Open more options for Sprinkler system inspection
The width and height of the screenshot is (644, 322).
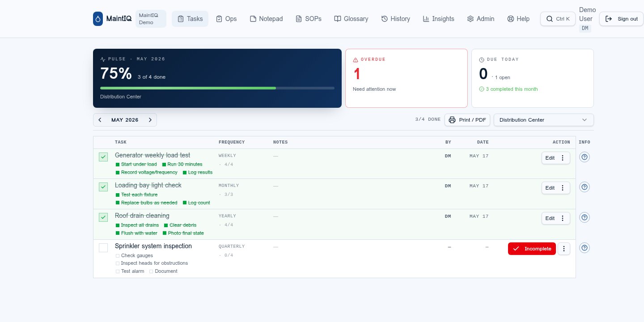[x=564, y=249]
